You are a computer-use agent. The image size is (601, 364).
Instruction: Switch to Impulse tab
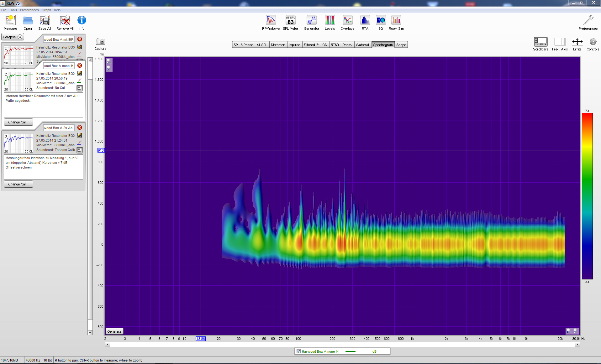(294, 45)
